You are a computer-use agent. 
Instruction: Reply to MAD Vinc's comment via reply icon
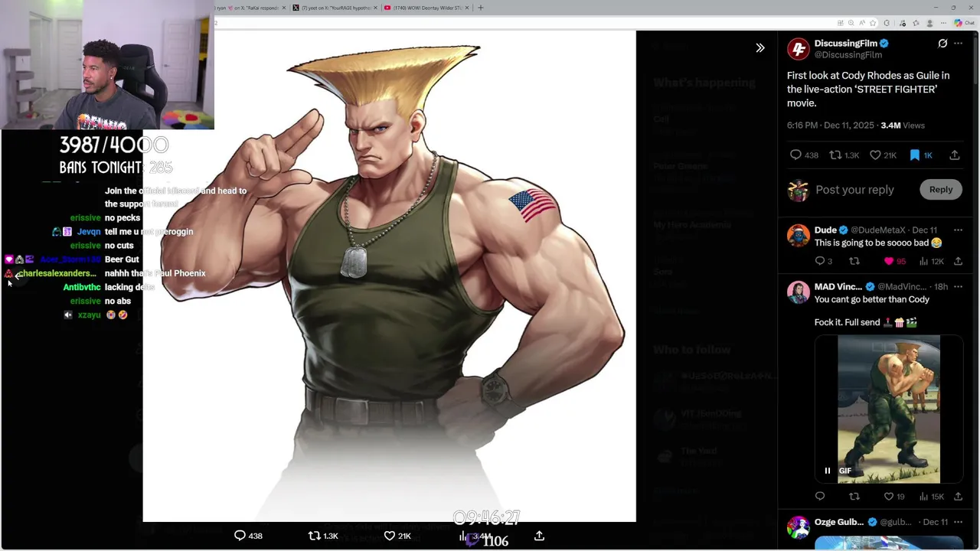(820, 497)
